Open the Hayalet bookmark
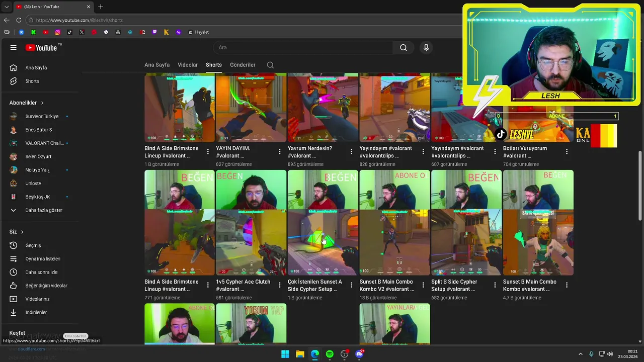Screen dimensions: 644x362 tap(199, 32)
